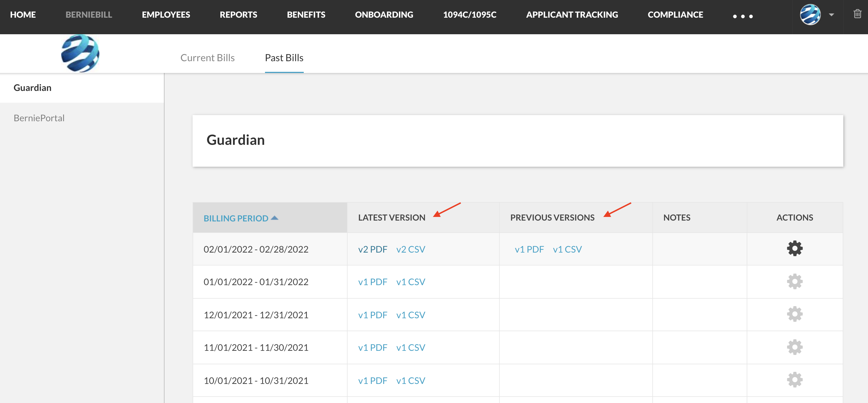Screen dimensions: 868x403
Task: Select the Past Bills tab
Action: click(x=284, y=58)
